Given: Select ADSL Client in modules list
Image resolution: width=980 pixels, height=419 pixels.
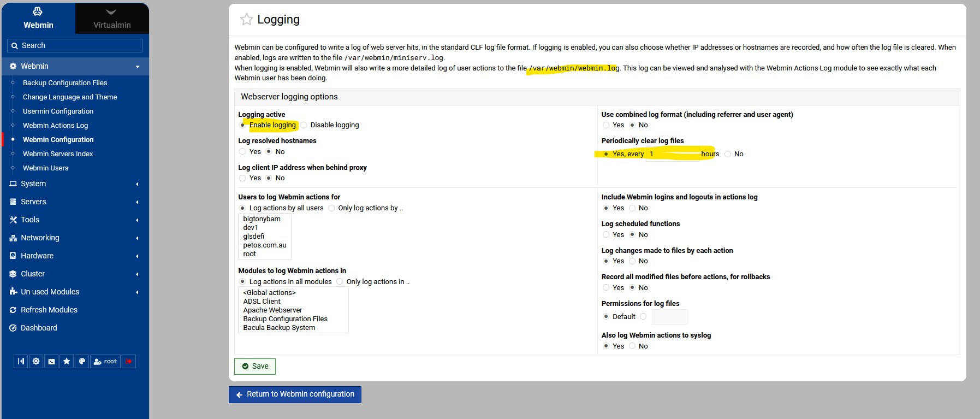Looking at the screenshot, I should pyautogui.click(x=262, y=302).
